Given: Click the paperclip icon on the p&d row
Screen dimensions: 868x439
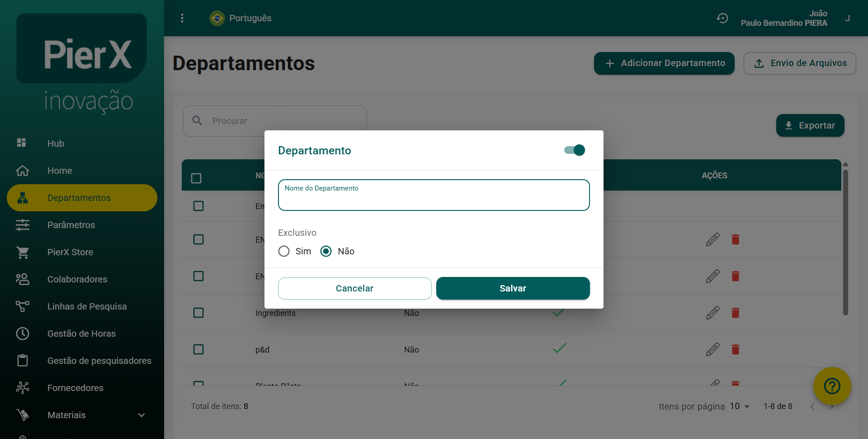Looking at the screenshot, I should (x=713, y=349).
